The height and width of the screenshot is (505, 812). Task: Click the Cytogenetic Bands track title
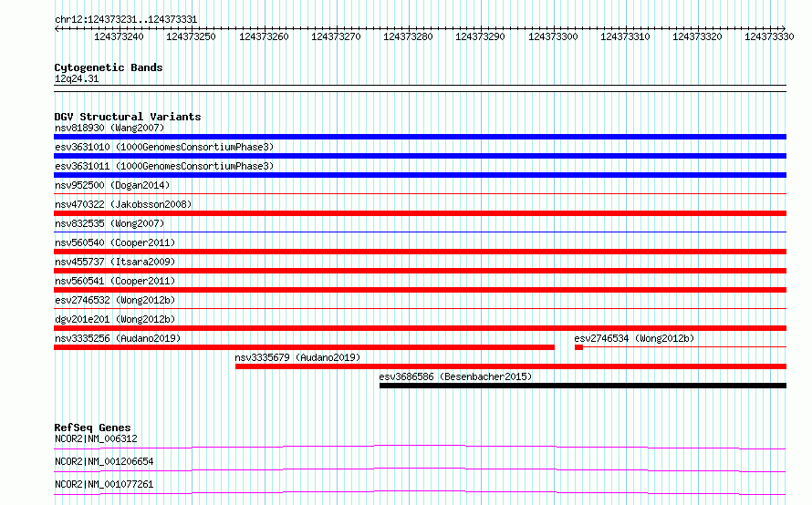(109, 67)
